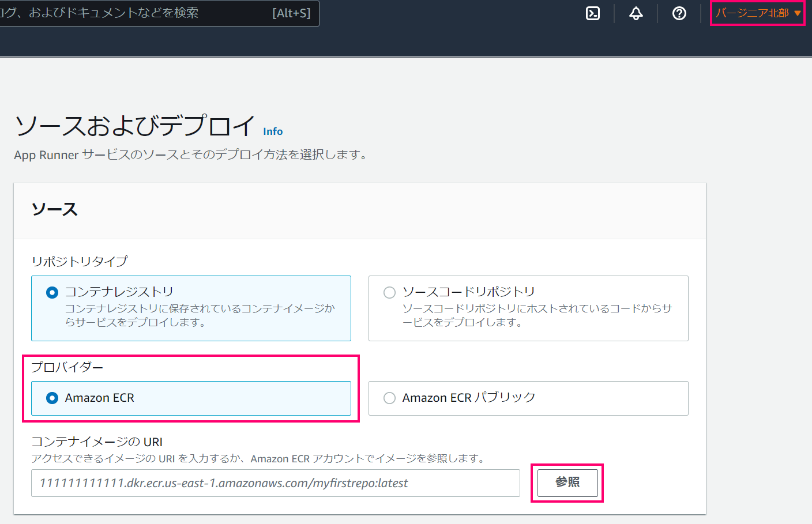Open AWS CloudShell from the navigation bar
The width and height of the screenshot is (812, 524).
592,13
